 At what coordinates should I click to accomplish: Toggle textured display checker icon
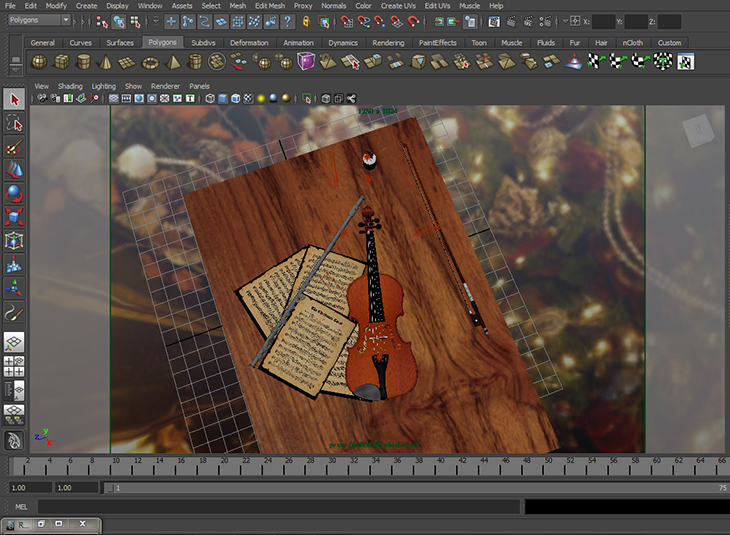tap(249, 98)
